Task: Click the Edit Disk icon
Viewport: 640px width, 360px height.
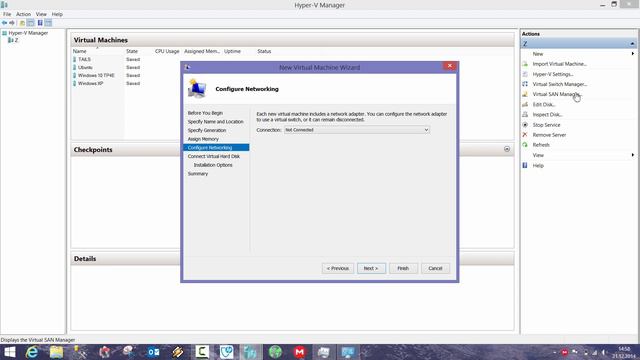Action: pyautogui.click(x=525, y=104)
